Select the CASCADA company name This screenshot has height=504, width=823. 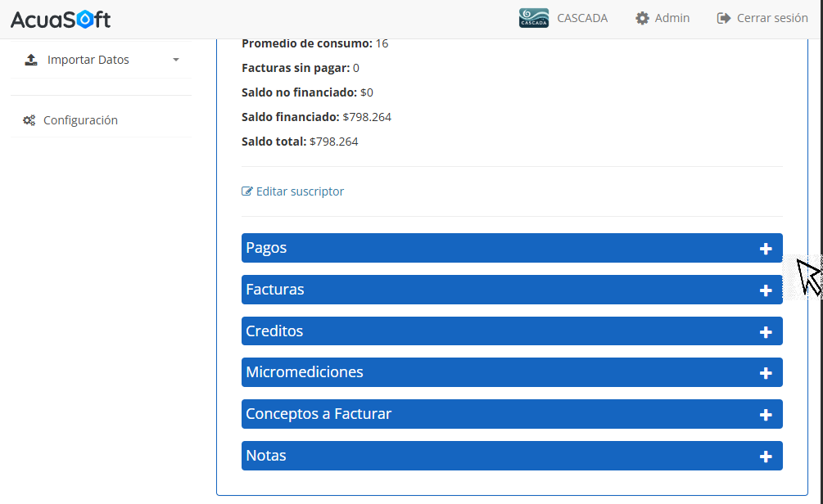(582, 18)
